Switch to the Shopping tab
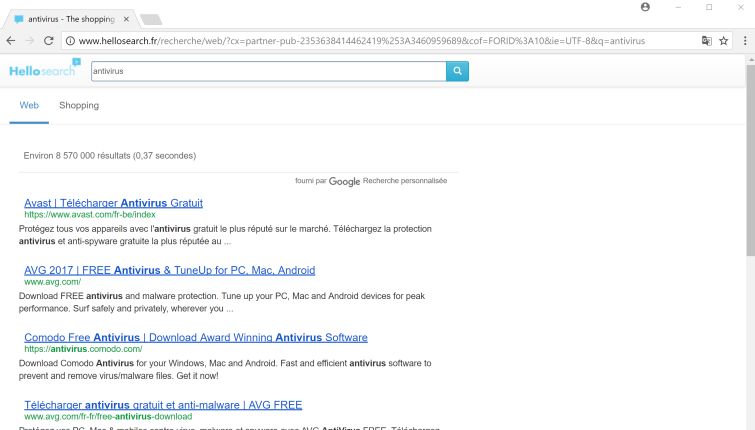Image resolution: width=755 pixels, height=430 pixels. (x=79, y=105)
